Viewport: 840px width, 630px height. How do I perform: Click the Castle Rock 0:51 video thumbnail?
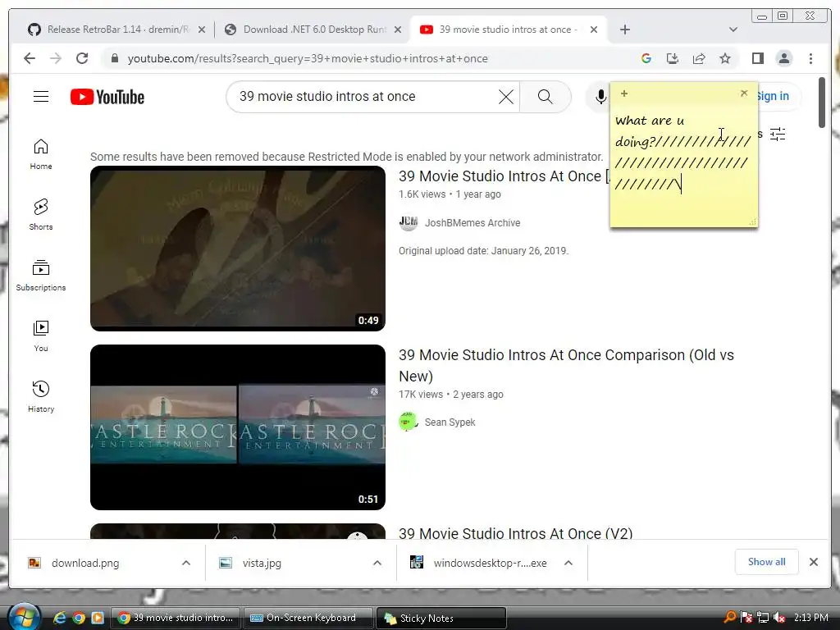237,427
